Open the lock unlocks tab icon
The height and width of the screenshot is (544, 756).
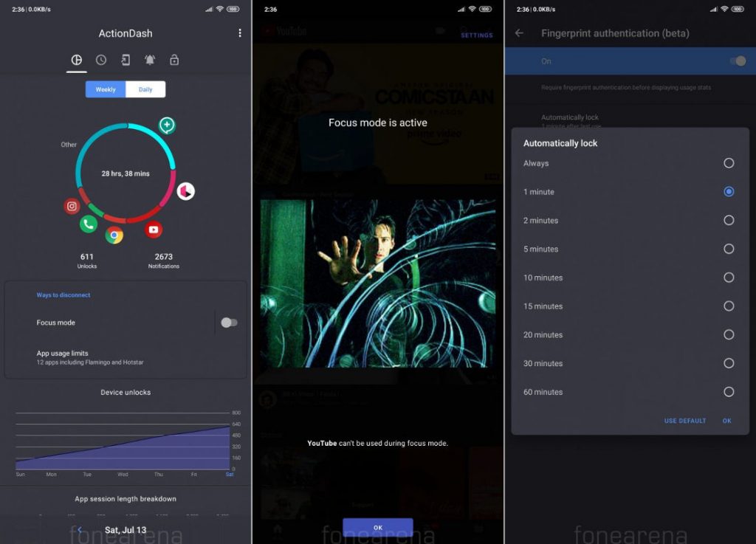click(174, 60)
